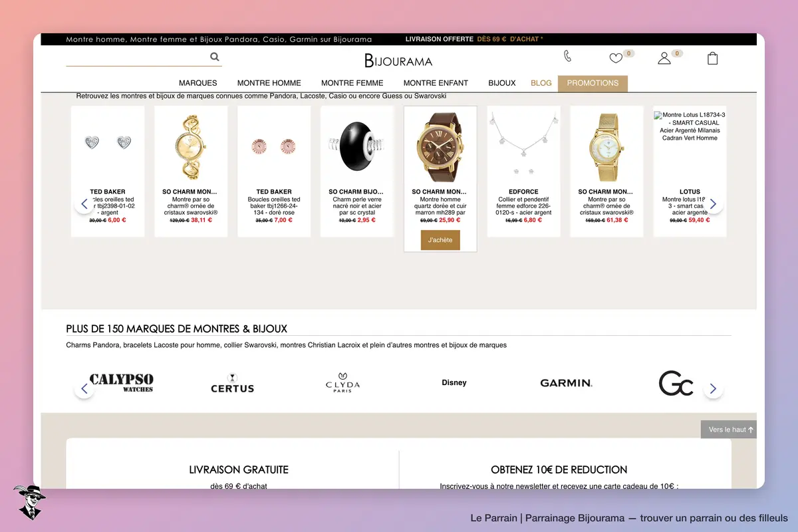Click the Bijourama logo
This screenshot has width=798, height=532.
coord(398,61)
